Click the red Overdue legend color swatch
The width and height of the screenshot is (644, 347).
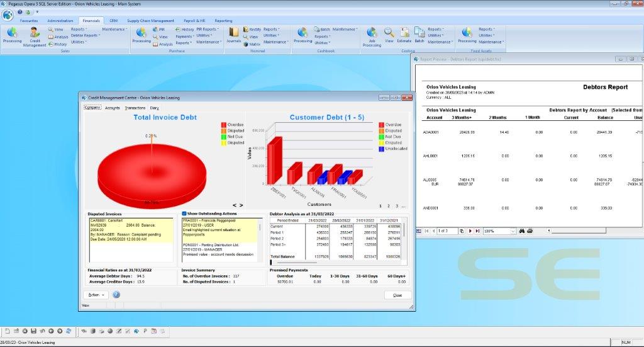[224, 125]
